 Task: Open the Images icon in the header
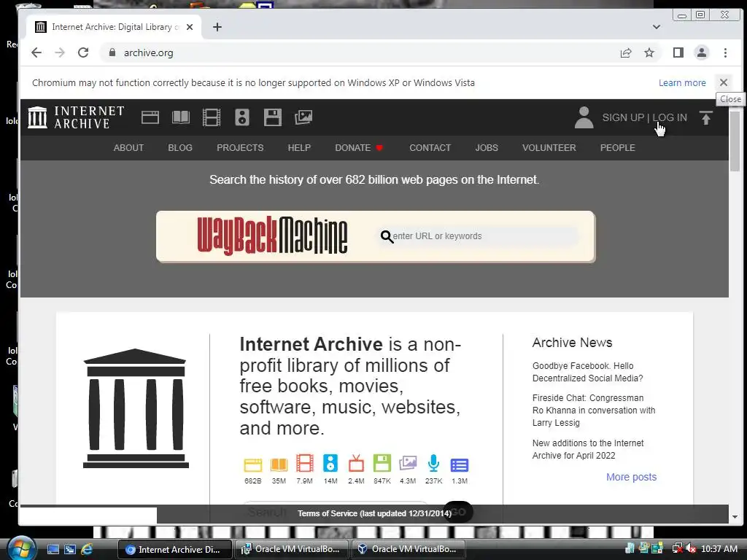(x=303, y=117)
